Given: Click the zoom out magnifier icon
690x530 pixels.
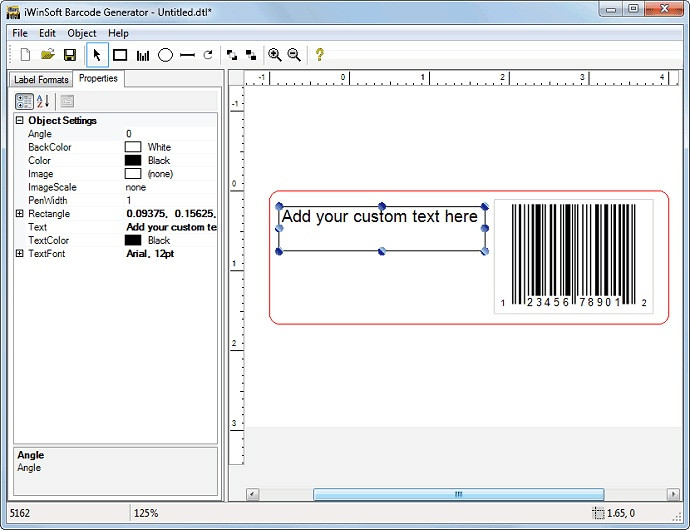Looking at the screenshot, I should coord(294,55).
